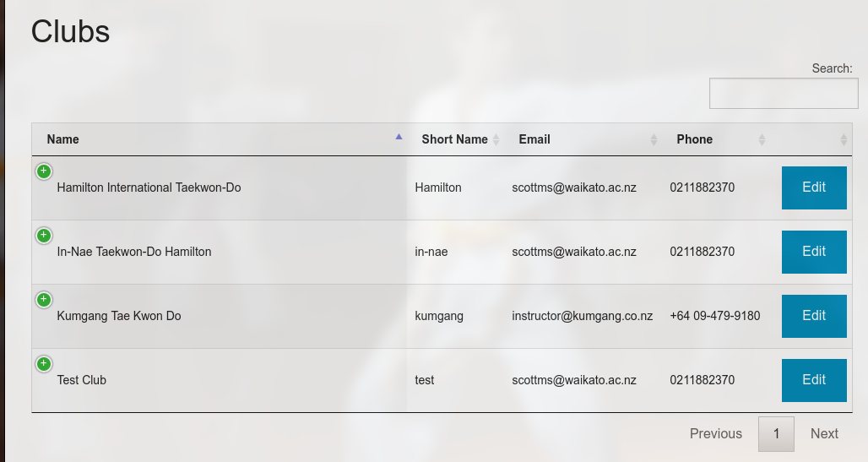Go to Previous page

click(715, 434)
